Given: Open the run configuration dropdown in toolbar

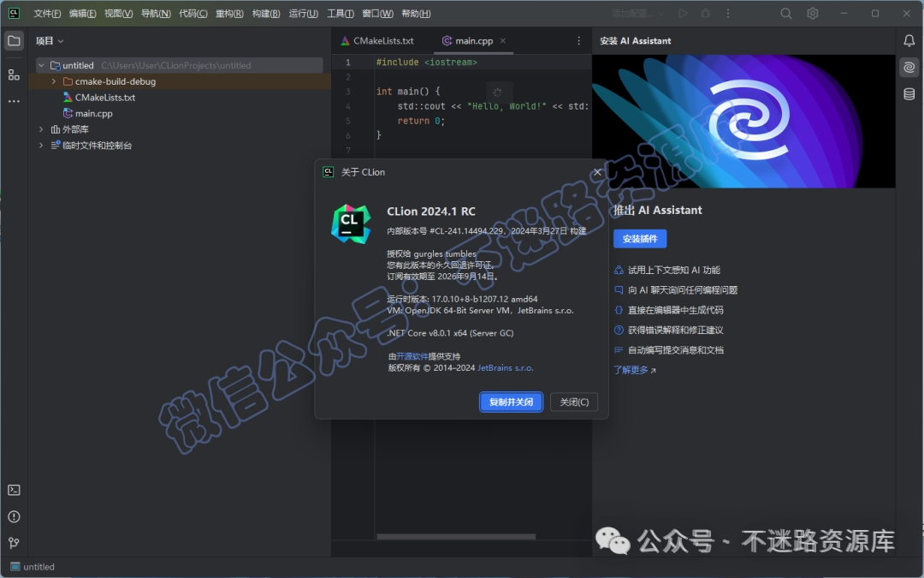Looking at the screenshot, I should pyautogui.click(x=638, y=13).
